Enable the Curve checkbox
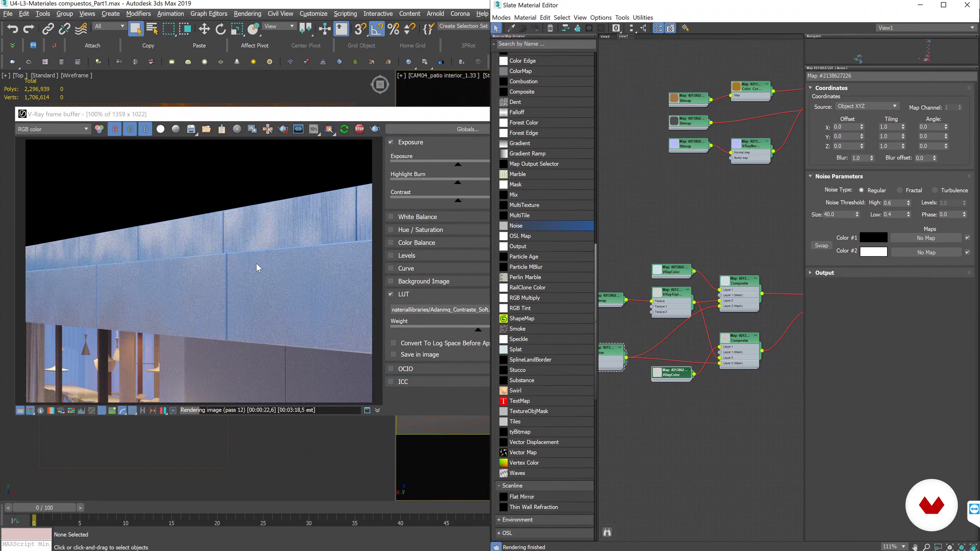 pos(391,268)
